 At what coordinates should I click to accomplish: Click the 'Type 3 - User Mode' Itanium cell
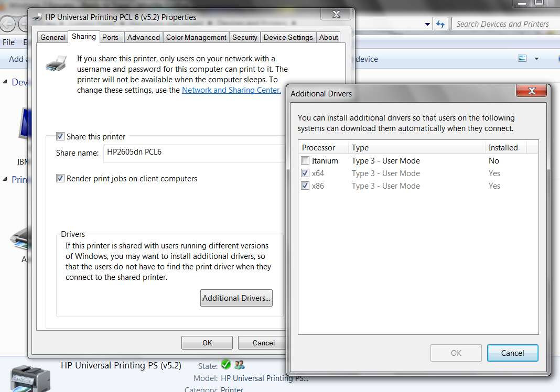point(386,161)
